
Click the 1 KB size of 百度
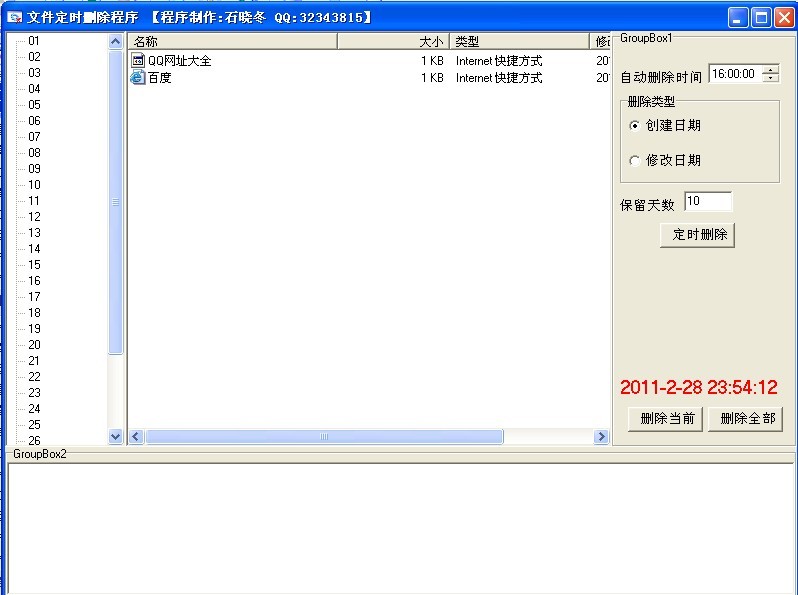pyautogui.click(x=432, y=78)
